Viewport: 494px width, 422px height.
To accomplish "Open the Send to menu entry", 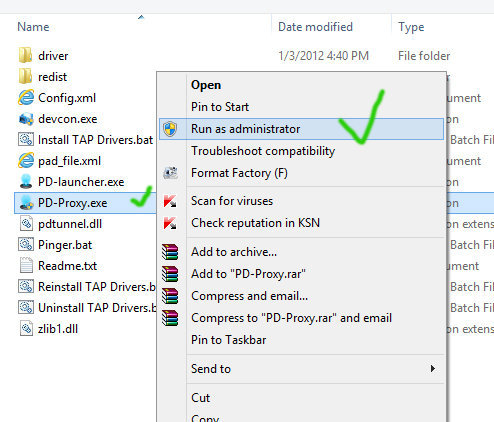I will [211, 369].
